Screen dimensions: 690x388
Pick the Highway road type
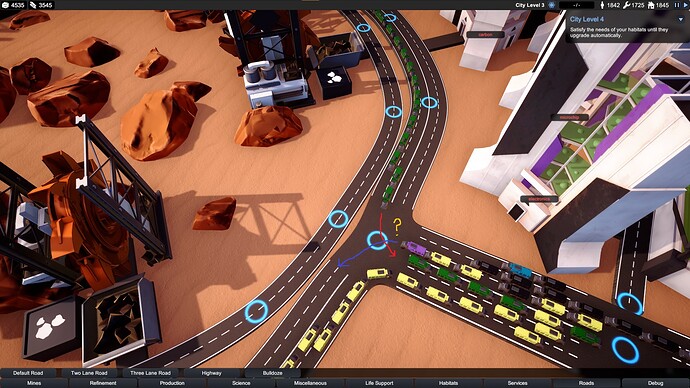[x=212, y=373]
